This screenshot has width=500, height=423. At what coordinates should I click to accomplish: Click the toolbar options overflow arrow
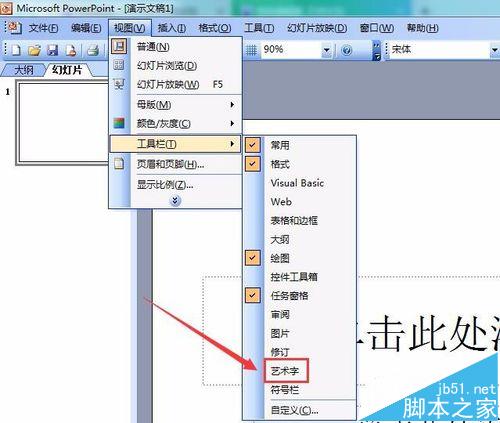coord(377,51)
